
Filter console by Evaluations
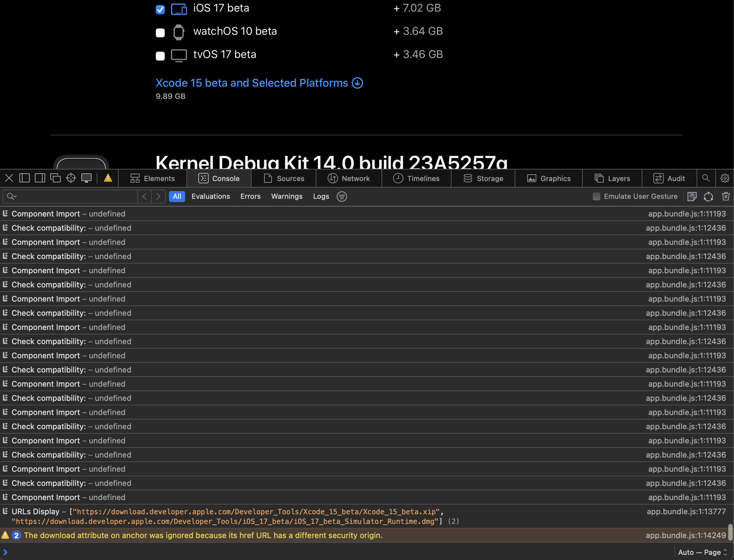[211, 197]
